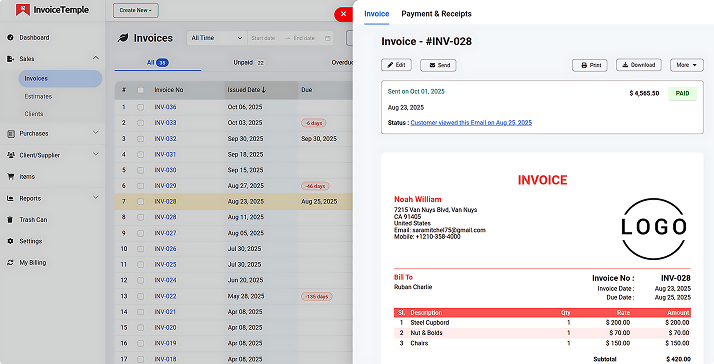The width and height of the screenshot is (714, 364).
Task: Open the Dashboard sidebar icon
Action: (10, 37)
